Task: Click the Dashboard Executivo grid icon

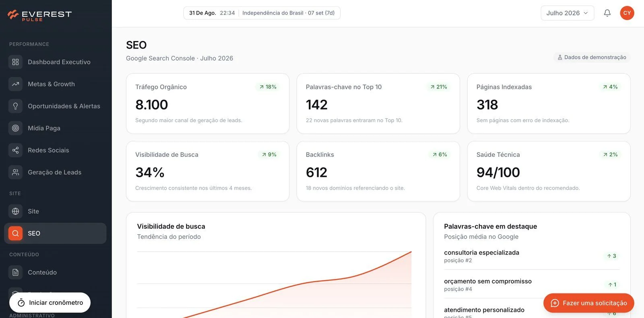Action: pyautogui.click(x=15, y=62)
